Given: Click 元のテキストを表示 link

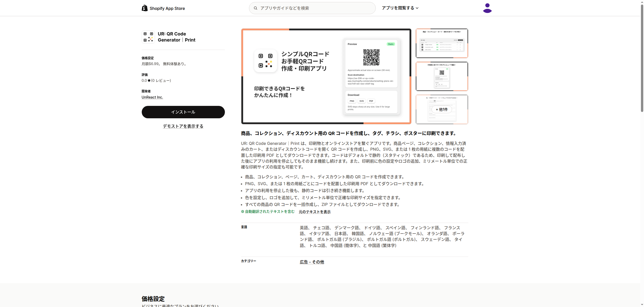Looking at the screenshot, I should point(315,212).
